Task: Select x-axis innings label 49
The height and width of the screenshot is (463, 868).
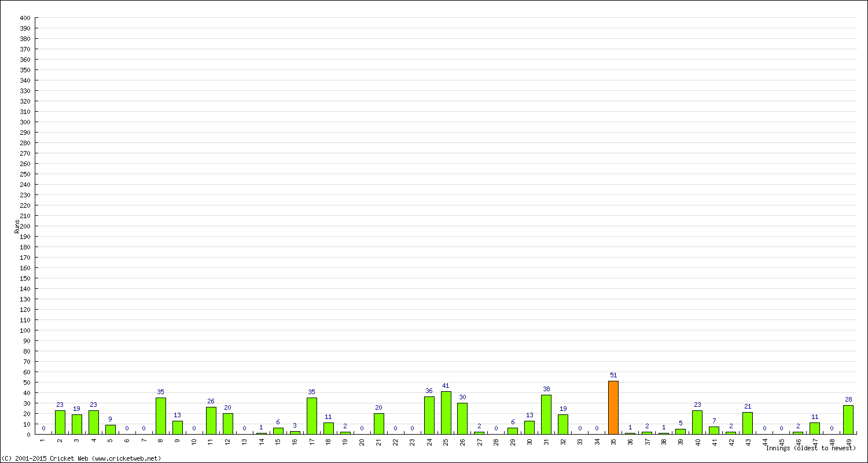Action: pyautogui.click(x=848, y=441)
